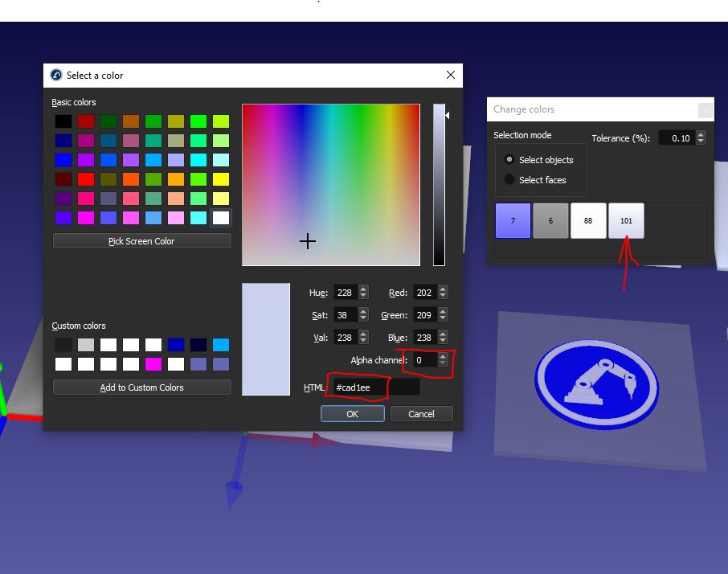Choose the Select objects radio option
728x574 pixels.
[509, 160]
